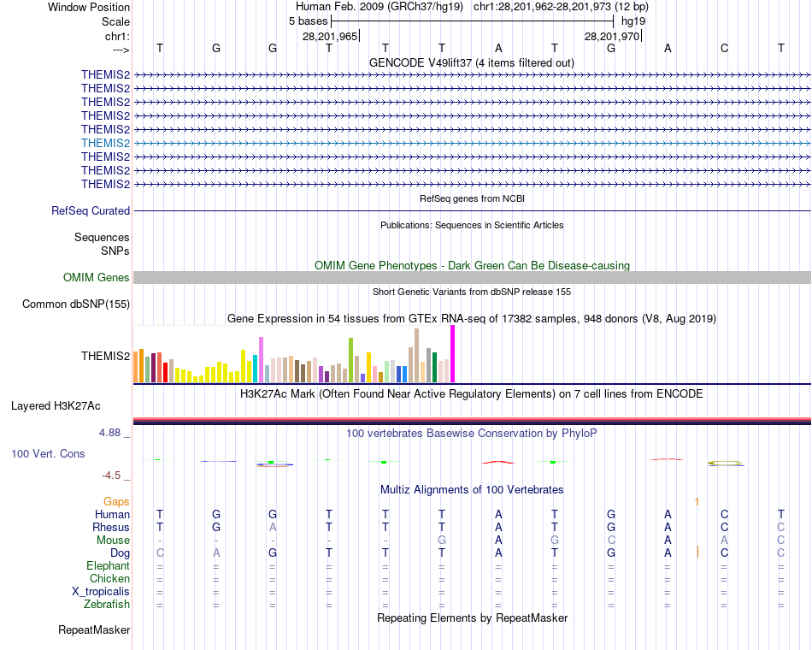
Task: Open the GENCODE V49lift37 track title
Action: click(471, 62)
